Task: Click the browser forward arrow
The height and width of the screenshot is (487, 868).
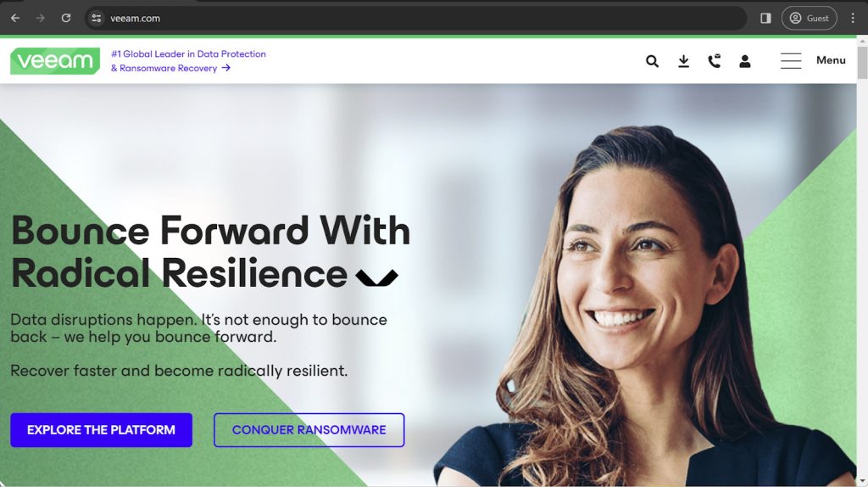Action: pyautogui.click(x=41, y=19)
